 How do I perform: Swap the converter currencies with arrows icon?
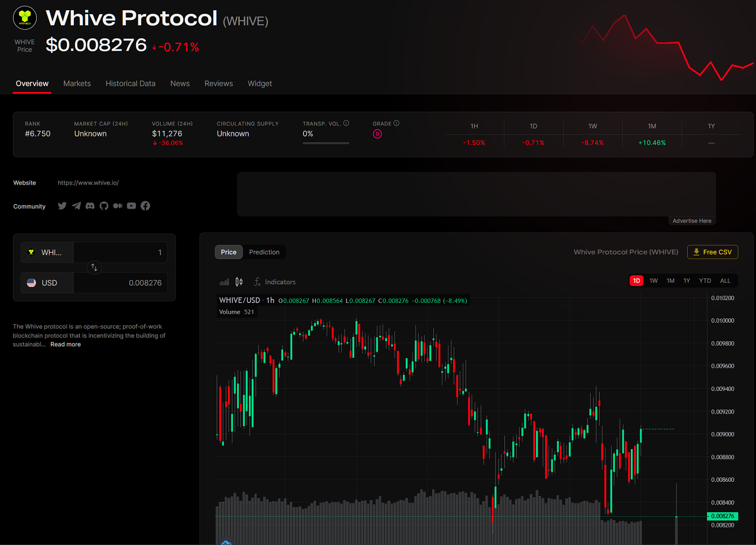pos(94,267)
